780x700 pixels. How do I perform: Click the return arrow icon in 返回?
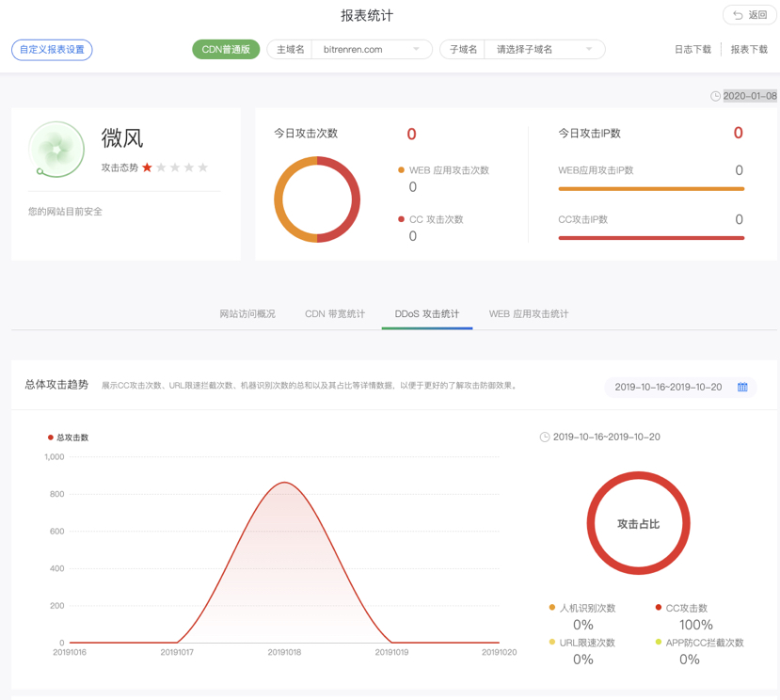tap(739, 15)
